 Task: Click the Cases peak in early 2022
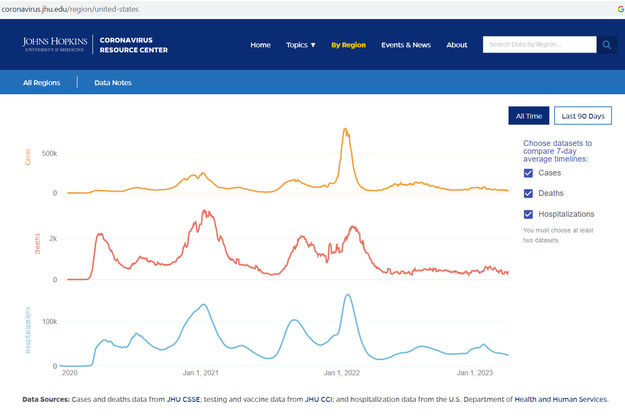[x=345, y=129]
